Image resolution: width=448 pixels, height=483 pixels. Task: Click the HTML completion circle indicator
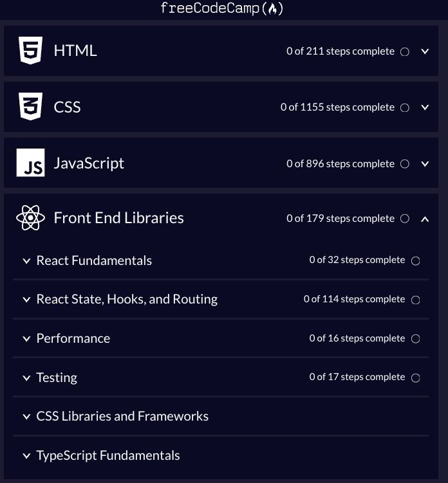coord(404,51)
